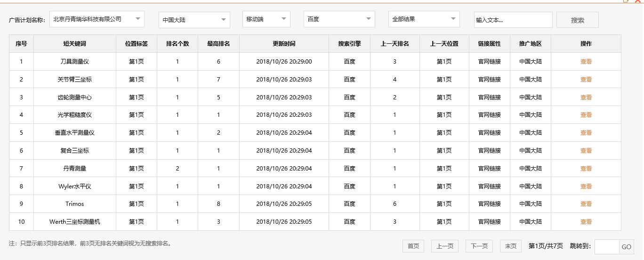
Task: Click 查看 link for 关节臂三坐标
Action: tap(586, 80)
